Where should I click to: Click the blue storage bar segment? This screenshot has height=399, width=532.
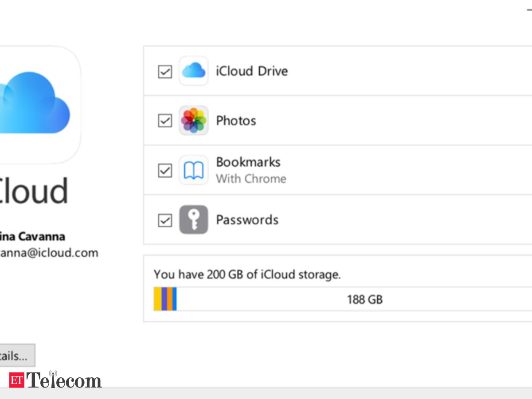(x=175, y=299)
